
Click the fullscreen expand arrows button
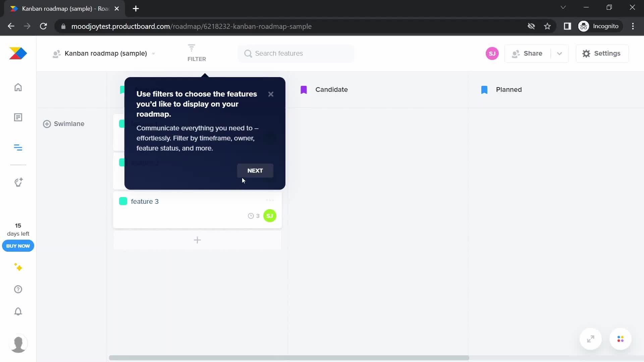pyautogui.click(x=591, y=339)
